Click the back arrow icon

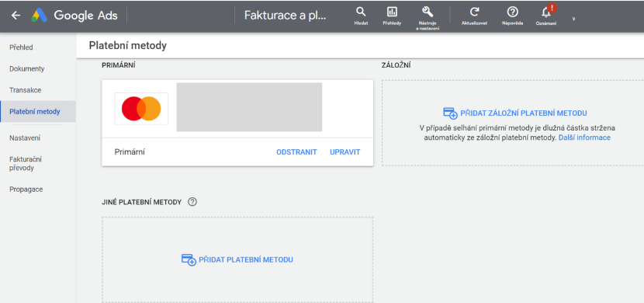(x=16, y=16)
